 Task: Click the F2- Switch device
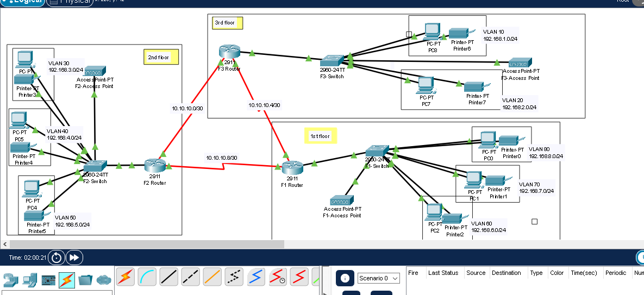pyautogui.click(x=96, y=166)
